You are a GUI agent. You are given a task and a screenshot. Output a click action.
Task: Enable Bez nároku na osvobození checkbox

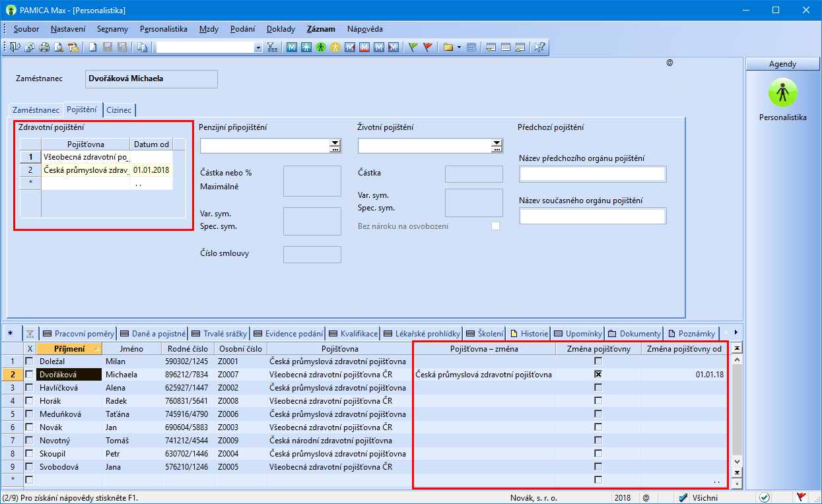495,226
